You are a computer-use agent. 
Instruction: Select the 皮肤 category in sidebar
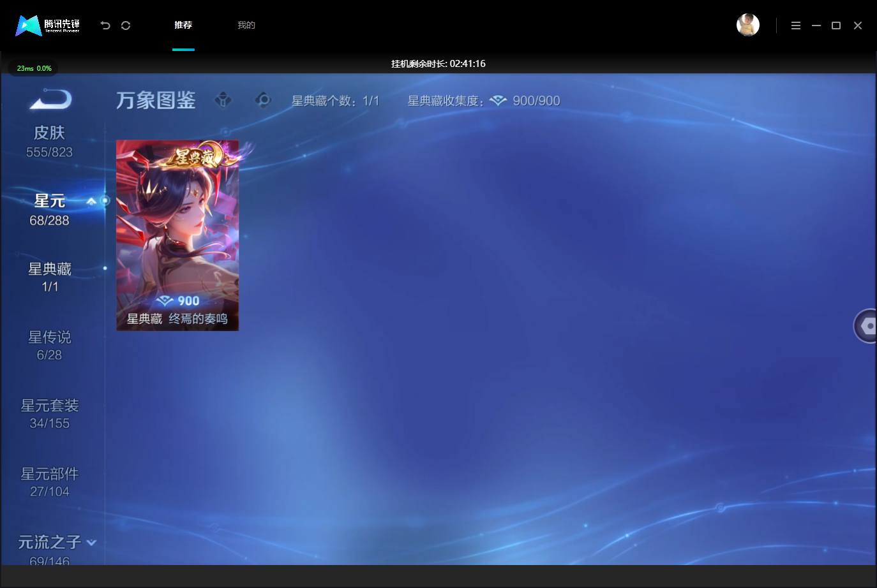pyautogui.click(x=49, y=142)
